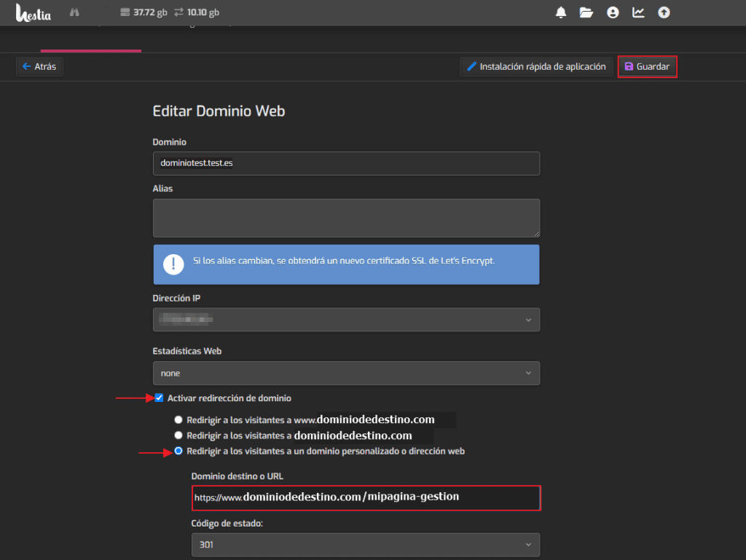The width and height of the screenshot is (746, 560).
Task: Click inside the Alias text area
Action: 346,218
